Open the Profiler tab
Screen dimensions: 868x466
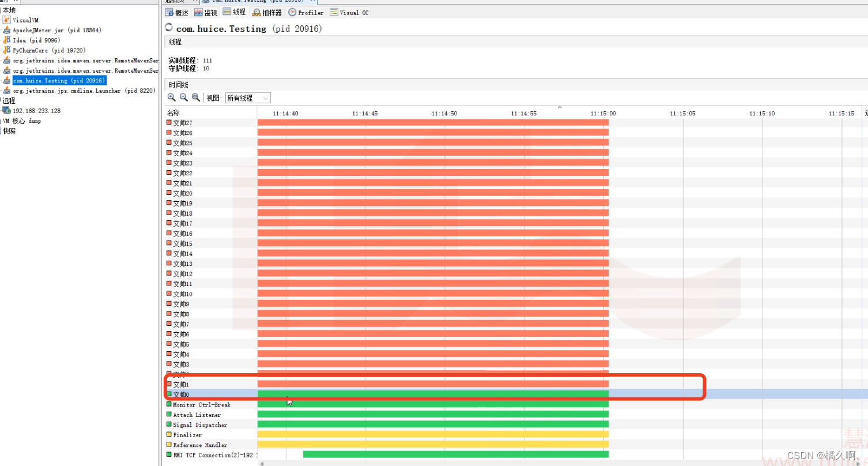[306, 12]
